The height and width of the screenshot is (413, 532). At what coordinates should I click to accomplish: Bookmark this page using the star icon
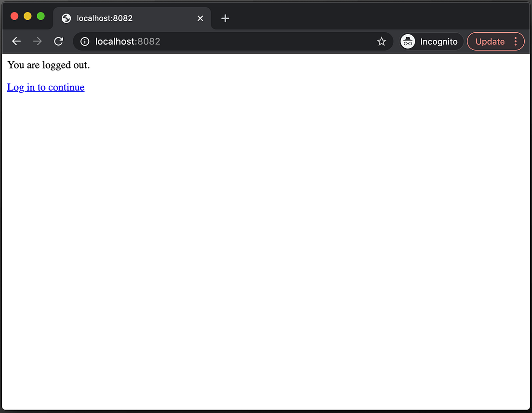point(382,41)
